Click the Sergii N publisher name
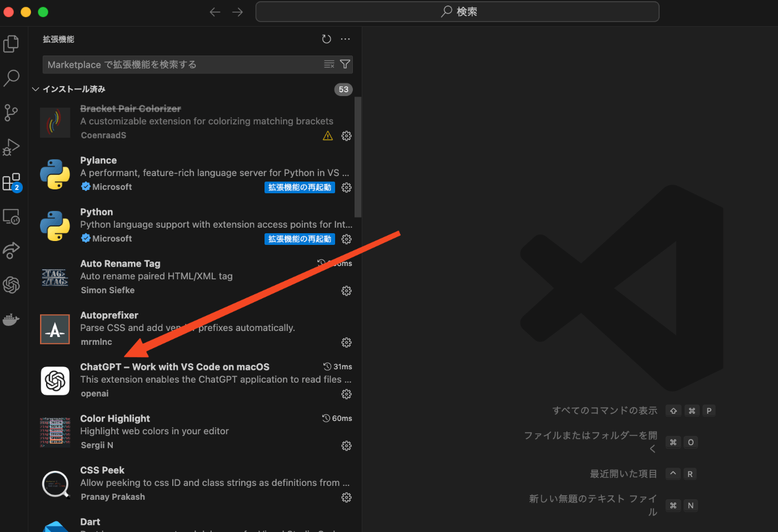This screenshot has height=532, width=778. 97,445
